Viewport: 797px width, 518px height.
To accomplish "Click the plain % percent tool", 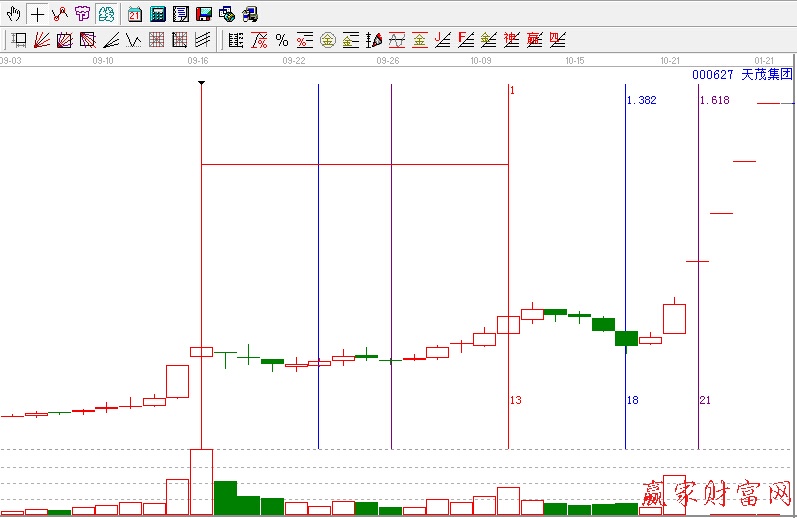I will click(282, 40).
